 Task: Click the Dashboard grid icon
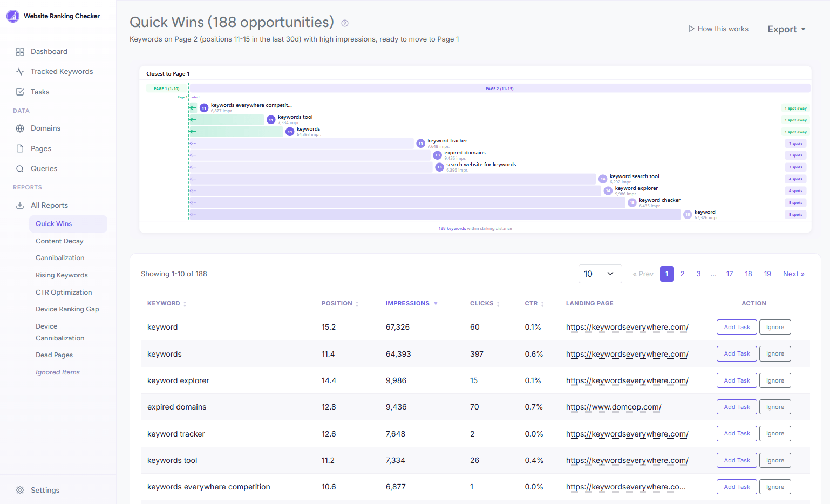click(x=20, y=52)
